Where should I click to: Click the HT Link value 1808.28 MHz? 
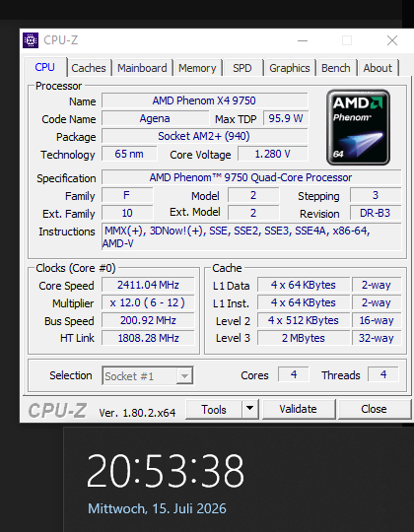pyautogui.click(x=148, y=338)
